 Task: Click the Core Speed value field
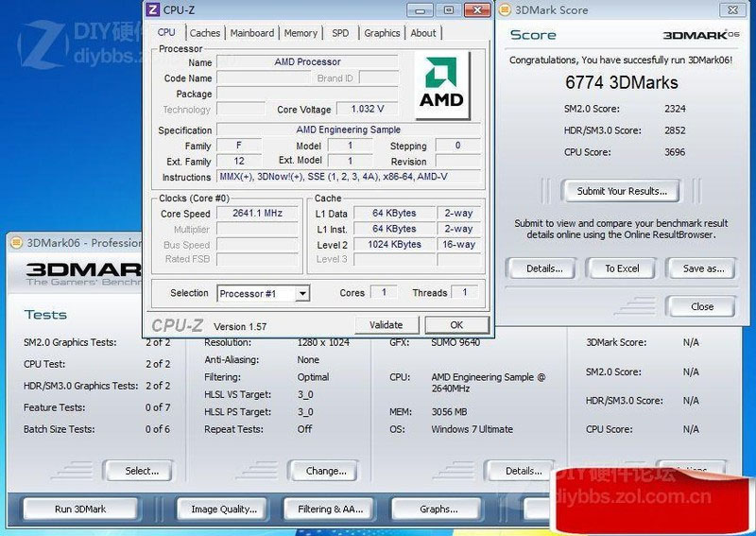(x=257, y=214)
